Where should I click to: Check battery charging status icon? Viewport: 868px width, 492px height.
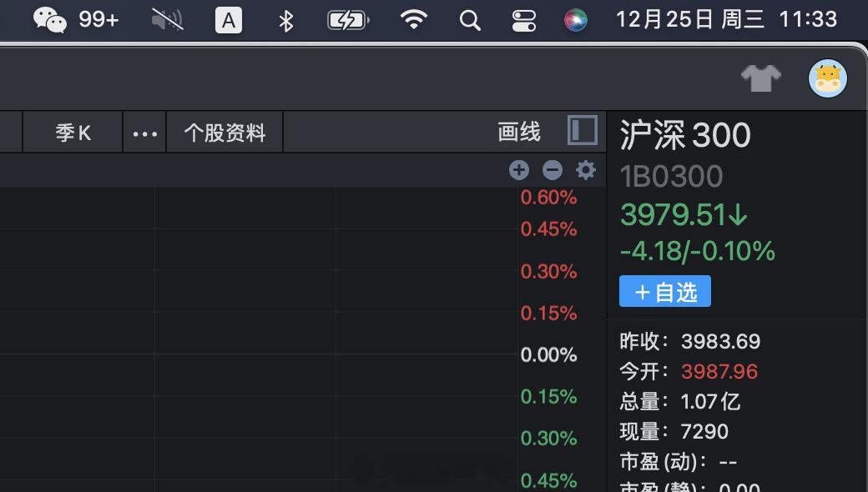click(x=348, y=21)
